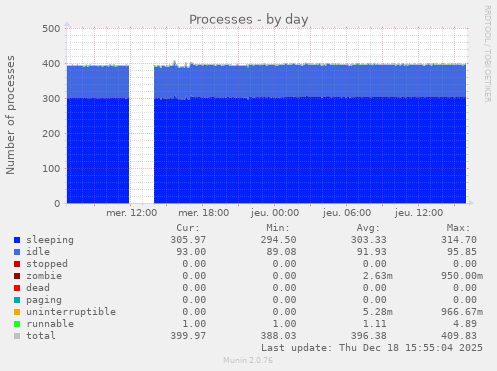This screenshot has width=497, height=371.
Task: Click the zombie legend color swatch
Action: [17, 276]
